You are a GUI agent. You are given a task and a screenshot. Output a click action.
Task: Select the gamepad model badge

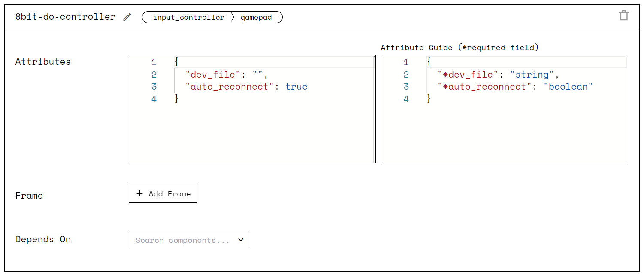point(256,18)
